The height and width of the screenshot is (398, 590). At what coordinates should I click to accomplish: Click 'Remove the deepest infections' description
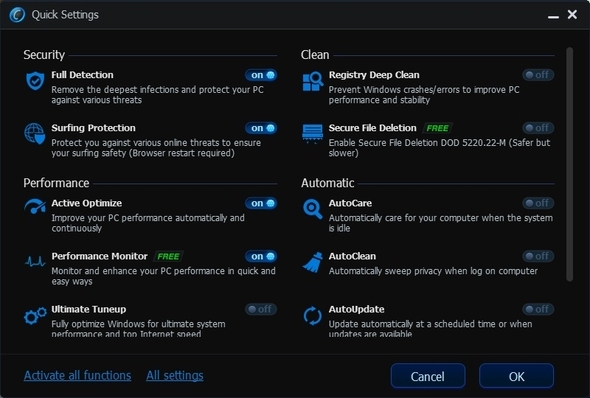click(x=157, y=95)
